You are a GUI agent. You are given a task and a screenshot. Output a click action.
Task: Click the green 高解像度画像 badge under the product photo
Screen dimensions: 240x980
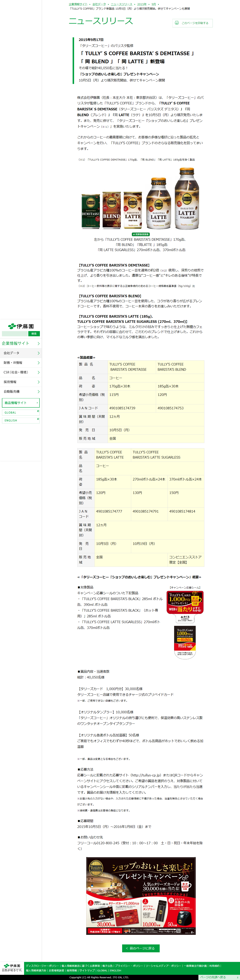click(141, 234)
